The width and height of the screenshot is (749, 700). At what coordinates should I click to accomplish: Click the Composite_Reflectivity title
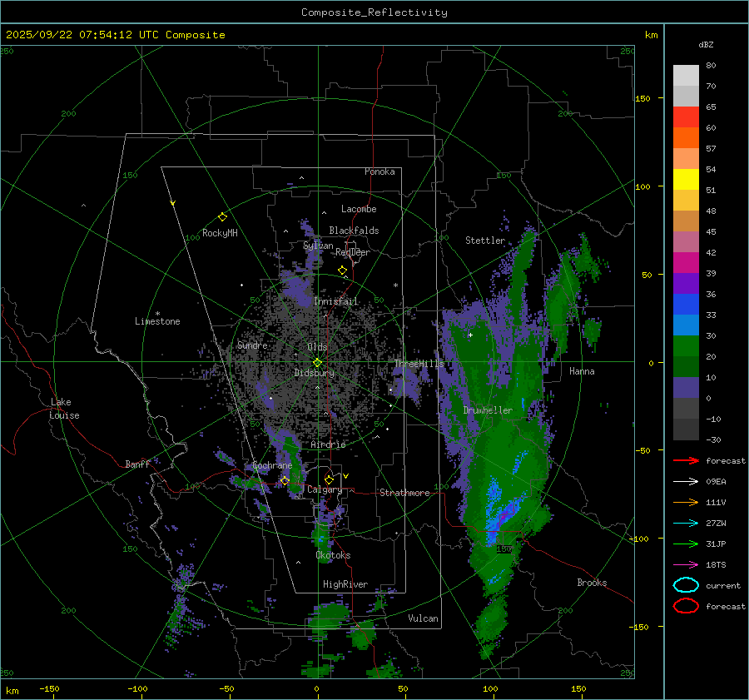(x=374, y=12)
